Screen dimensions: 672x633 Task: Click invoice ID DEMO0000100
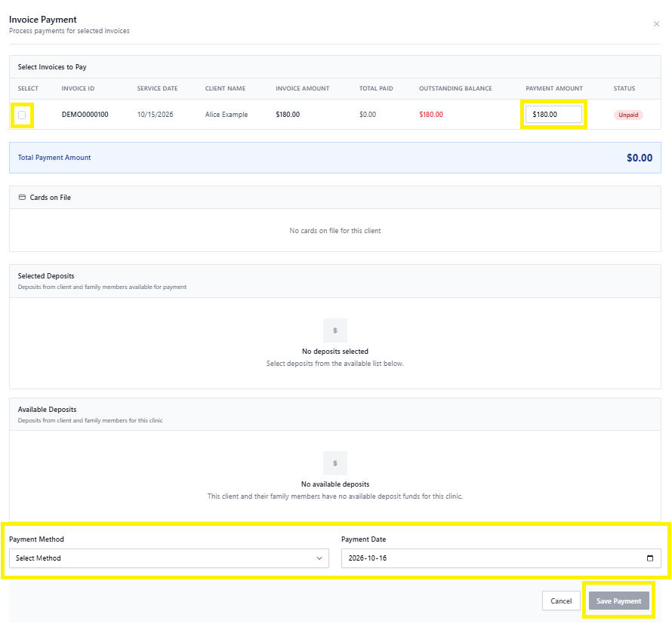coord(85,115)
